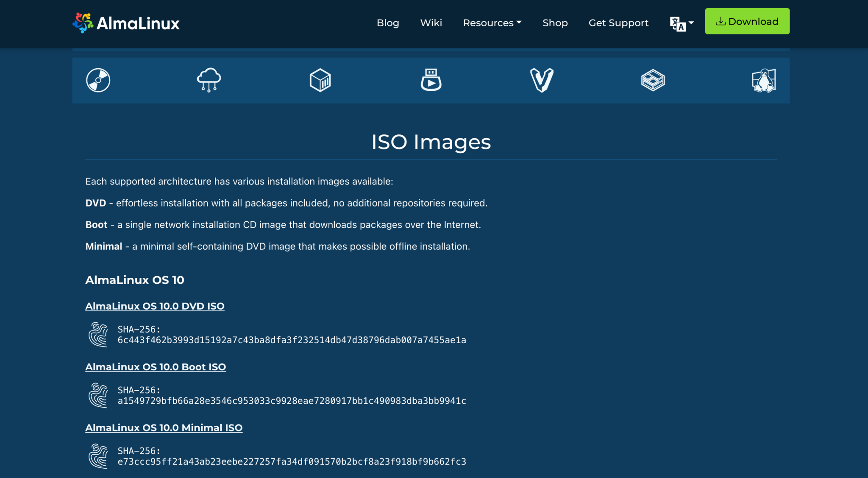Open the Blog page
868x478 pixels.
(388, 23)
